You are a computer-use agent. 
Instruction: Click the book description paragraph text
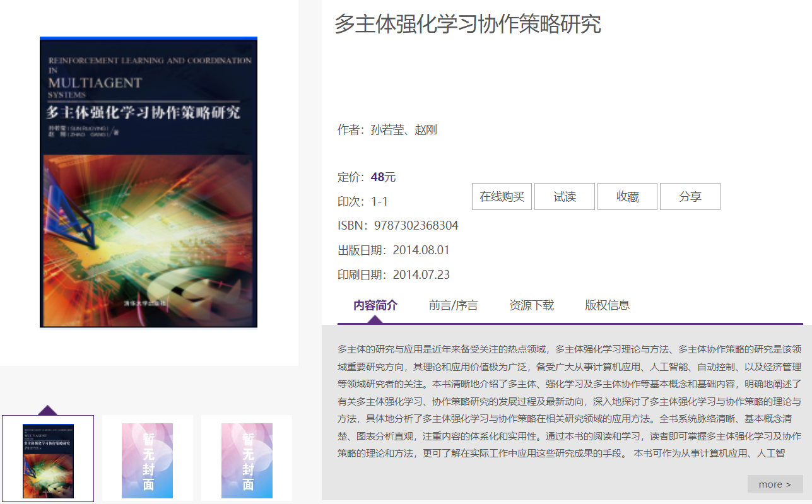tap(570, 401)
